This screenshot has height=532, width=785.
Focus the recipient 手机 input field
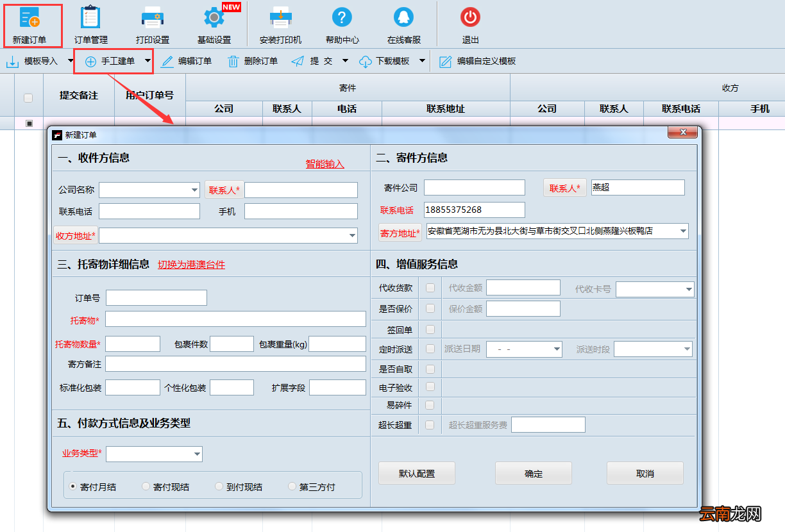coord(301,211)
